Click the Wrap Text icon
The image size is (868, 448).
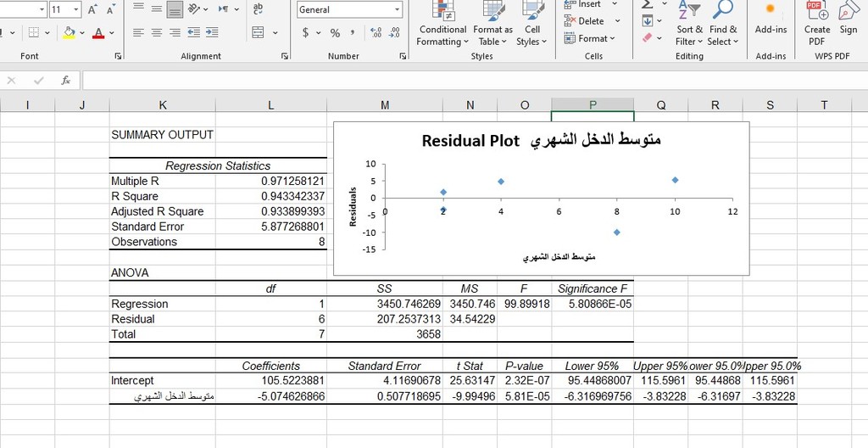click(259, 9)
